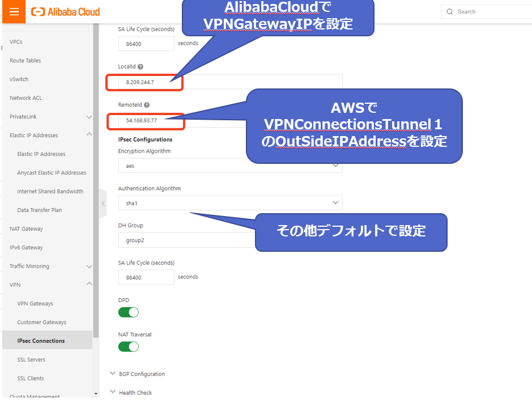Expand the Traffic Mirroring sidebar group
The image size is (532, 402).
(x=89, y=266)
